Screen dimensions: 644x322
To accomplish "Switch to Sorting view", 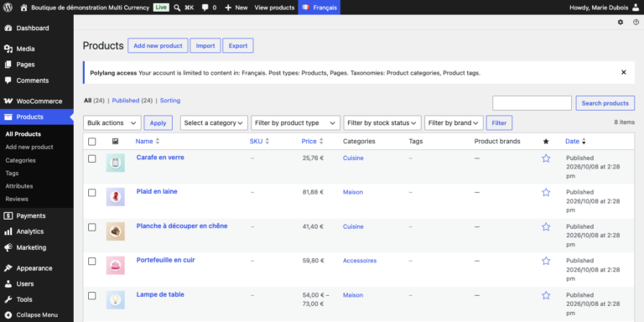I will (170, 101).
